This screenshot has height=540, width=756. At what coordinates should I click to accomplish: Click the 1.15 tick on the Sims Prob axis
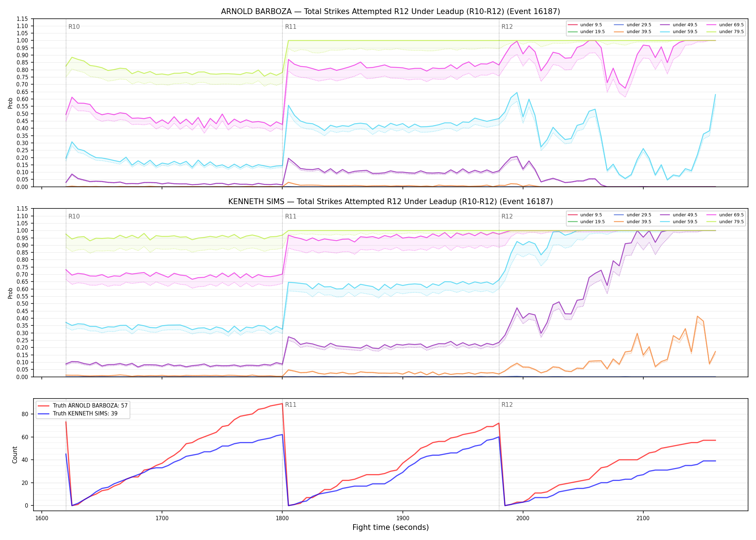[23, 209]
